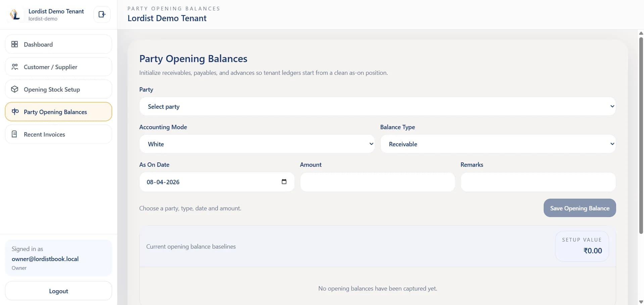Click the scrollbar down arrow
644x305 pixels.
tap(641, 302)
